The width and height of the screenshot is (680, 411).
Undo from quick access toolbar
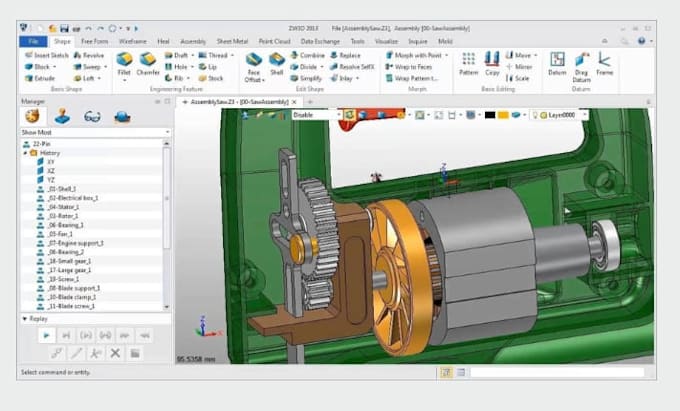pos(88,29)
